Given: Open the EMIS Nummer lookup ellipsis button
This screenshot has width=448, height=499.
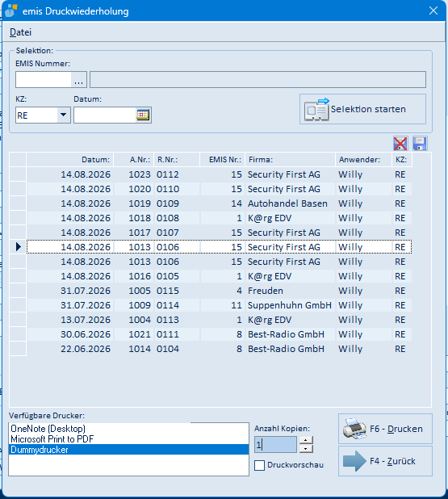Looking at the screenshot, I should point(78,80).
